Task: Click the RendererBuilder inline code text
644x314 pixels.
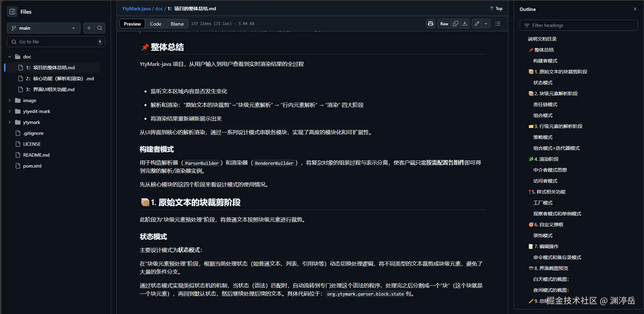Action: coord(274,163)
